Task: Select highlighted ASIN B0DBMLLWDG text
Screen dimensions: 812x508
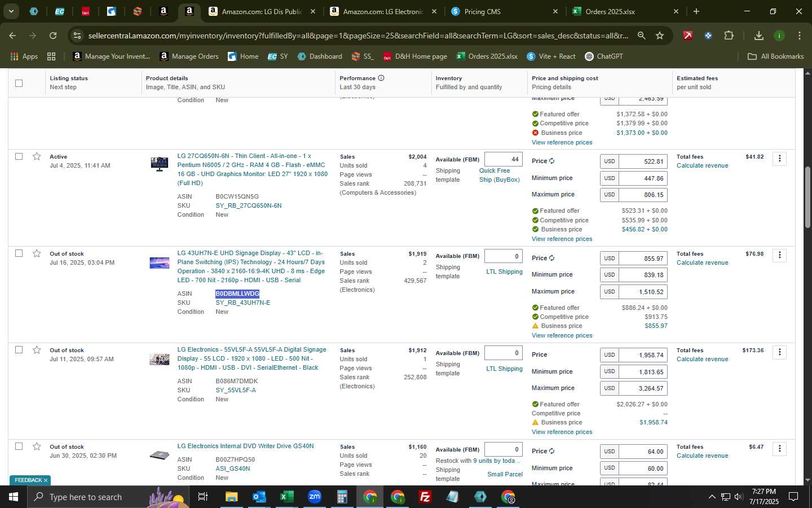Action: click(x=237, y=294)
